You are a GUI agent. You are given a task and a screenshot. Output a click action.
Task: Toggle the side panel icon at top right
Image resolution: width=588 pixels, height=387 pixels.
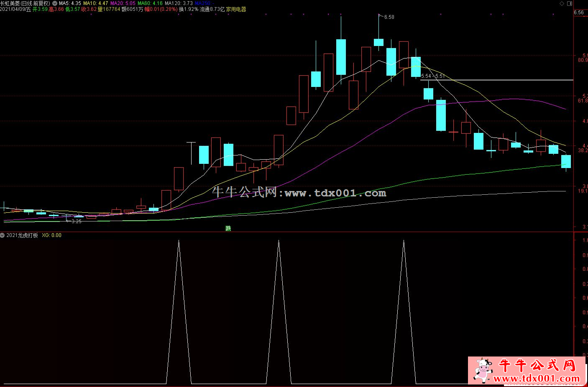pos(569,3)
